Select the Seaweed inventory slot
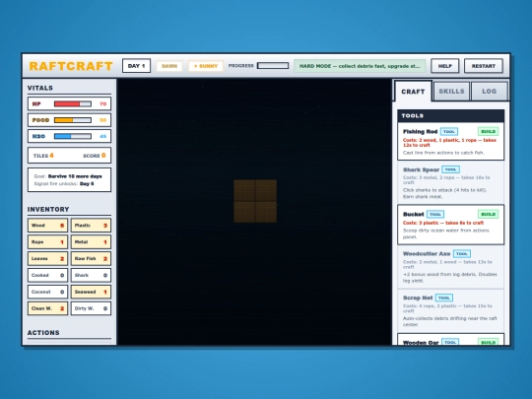This screenshot has width=532, height=399. [x=91, y=292]
